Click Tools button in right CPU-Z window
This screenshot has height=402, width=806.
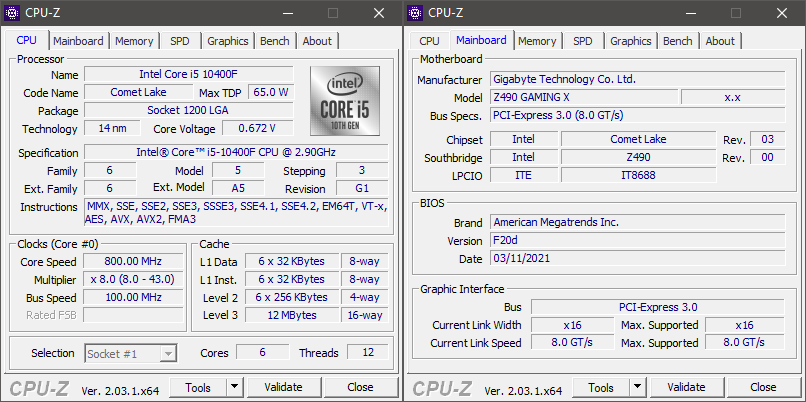click(x=601, y=387)
